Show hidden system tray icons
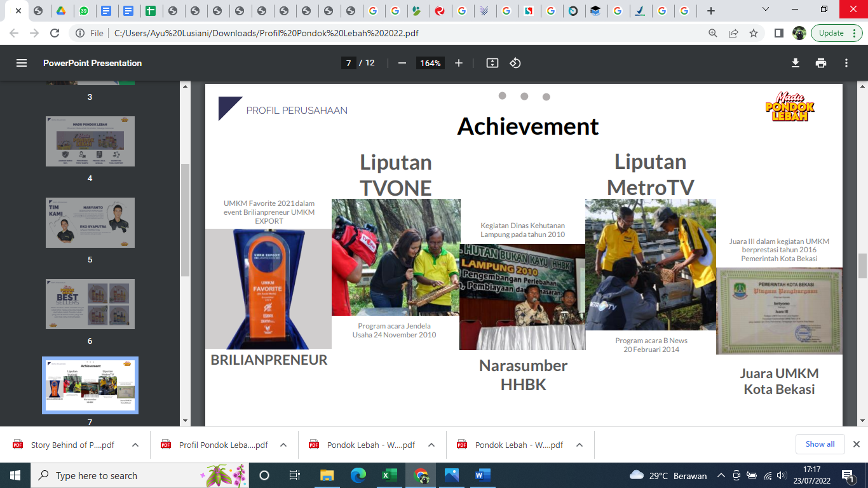 click(721, 475)
